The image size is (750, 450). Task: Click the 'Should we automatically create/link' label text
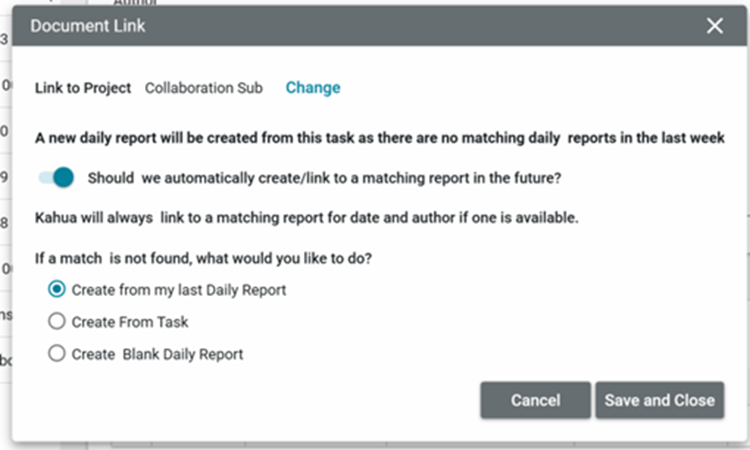pos(324,179)
